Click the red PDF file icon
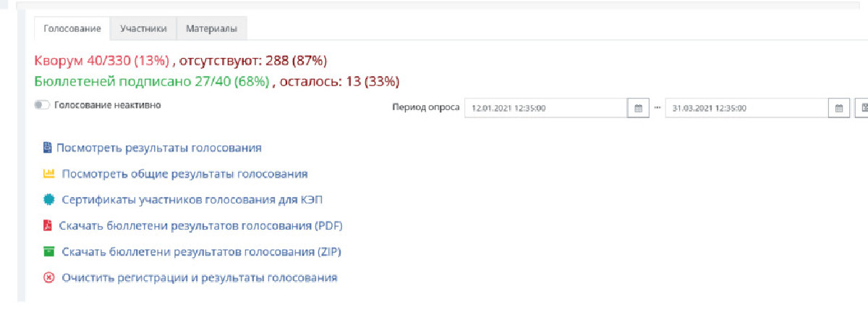Image resolution: width=868 pixels, height=326 pixels. [48, 226]
